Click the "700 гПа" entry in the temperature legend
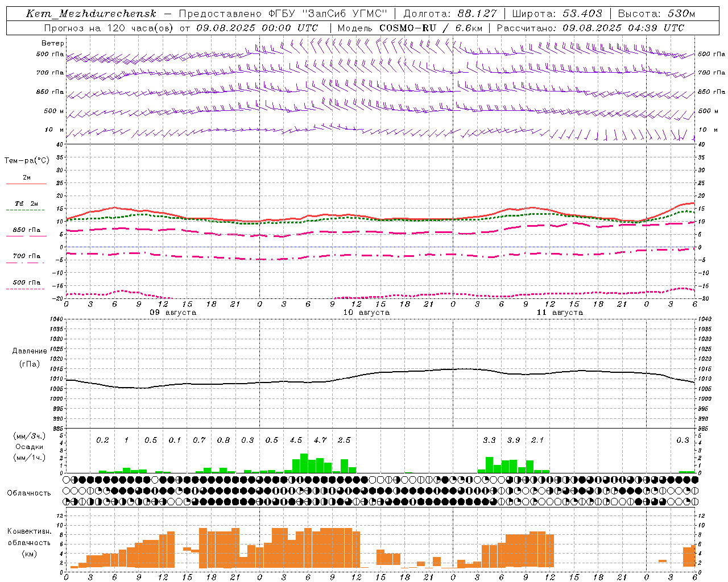728x582 pixels. pyautogui.click(x=27, y=256)
